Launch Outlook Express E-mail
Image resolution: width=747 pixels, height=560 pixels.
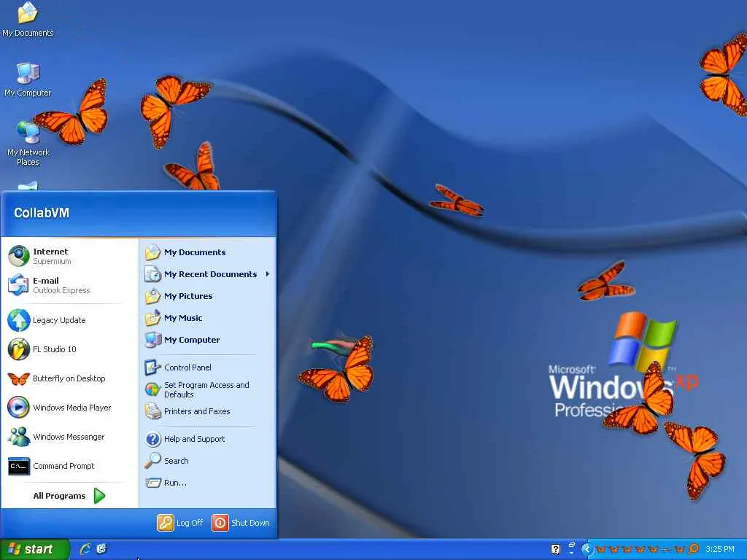pyautogui.click(x=70, y=285)
